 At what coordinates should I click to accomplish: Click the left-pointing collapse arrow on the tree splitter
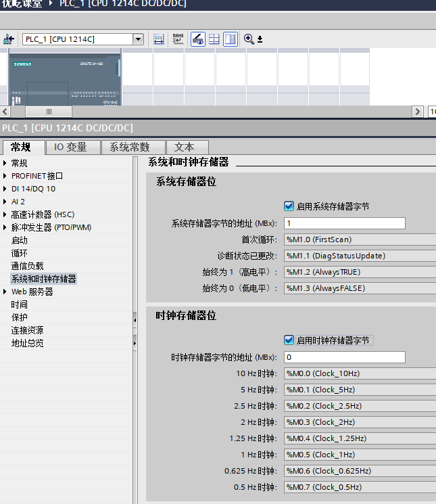(135, 320)
